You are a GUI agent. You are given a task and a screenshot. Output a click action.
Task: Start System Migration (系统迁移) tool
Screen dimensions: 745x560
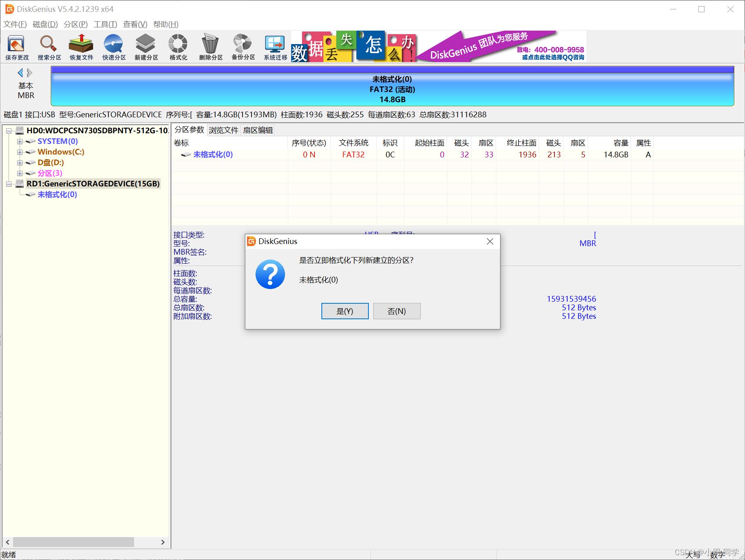tap(275, 47)
